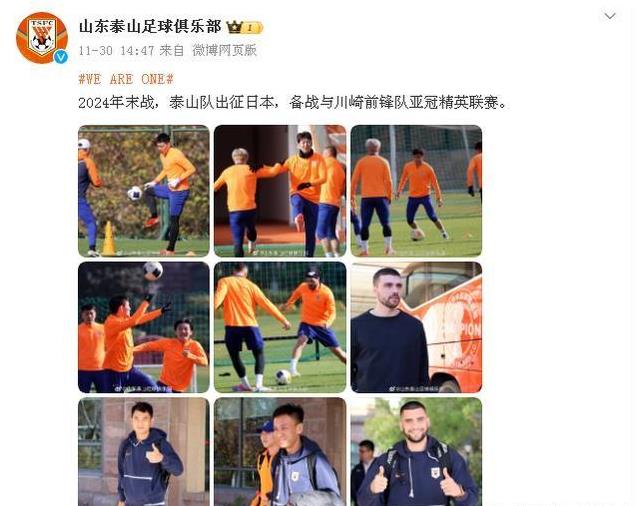Open photo of player in hoodie giving thumbs-up
Screen dimensions: 636x506
pos(144,452)
